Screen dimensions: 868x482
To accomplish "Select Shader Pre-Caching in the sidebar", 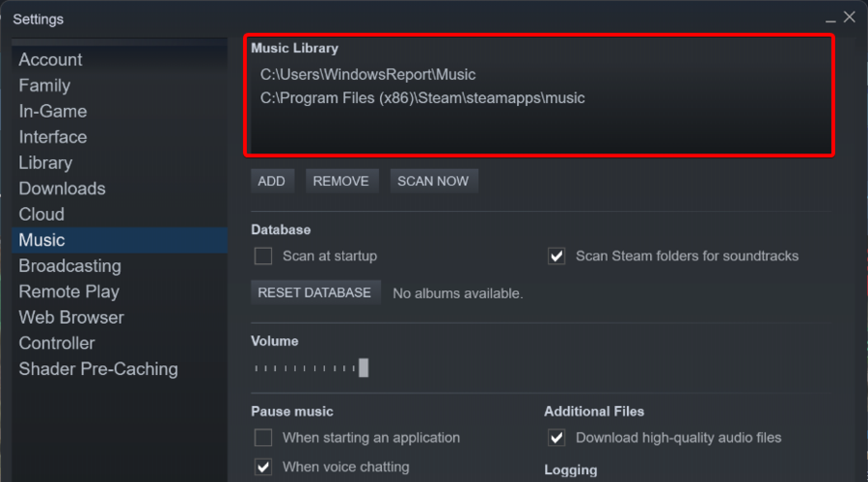I will pyautogui.click(x=98, y=369).
